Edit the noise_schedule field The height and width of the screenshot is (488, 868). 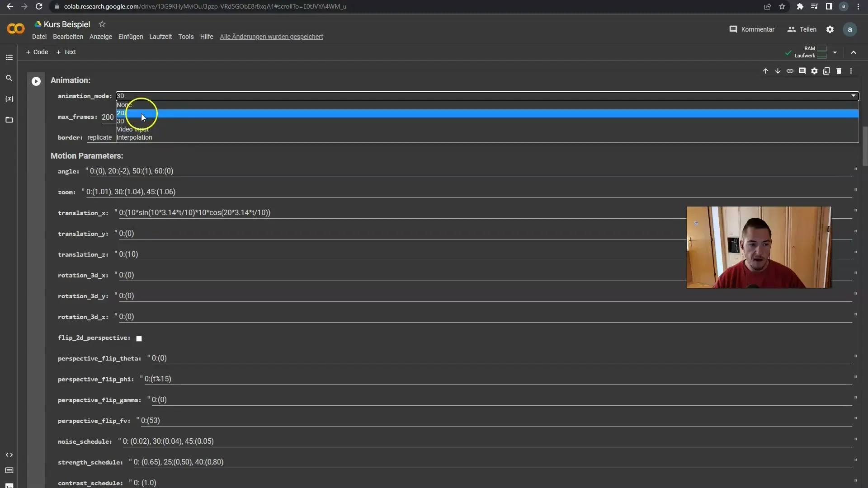point(487,441)
